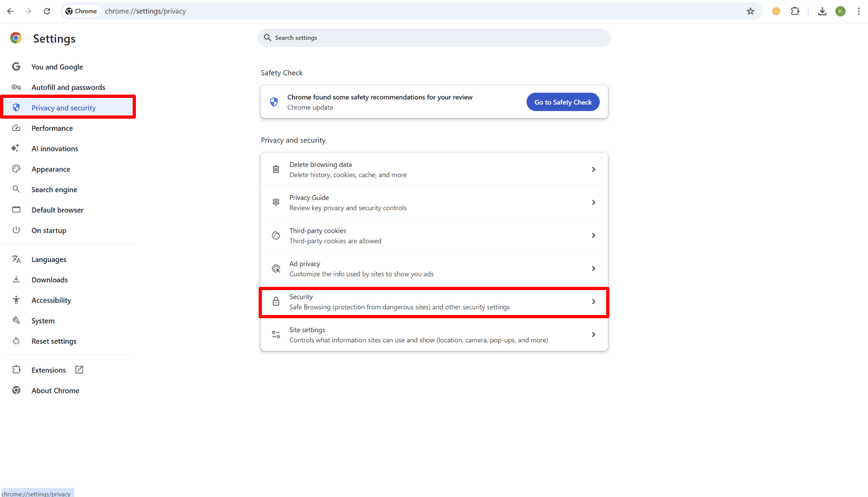Click the Third-party cookies cookie icon

point(276,235)
